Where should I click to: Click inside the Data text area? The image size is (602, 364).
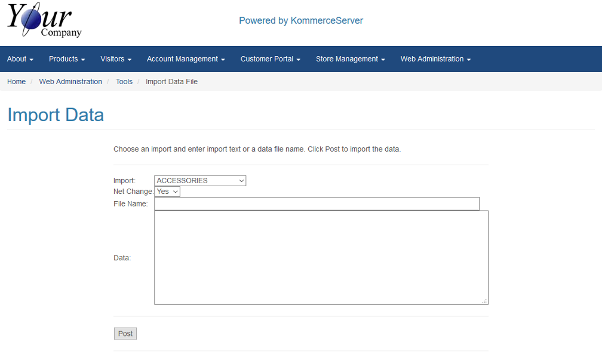[x=321, y=257]
